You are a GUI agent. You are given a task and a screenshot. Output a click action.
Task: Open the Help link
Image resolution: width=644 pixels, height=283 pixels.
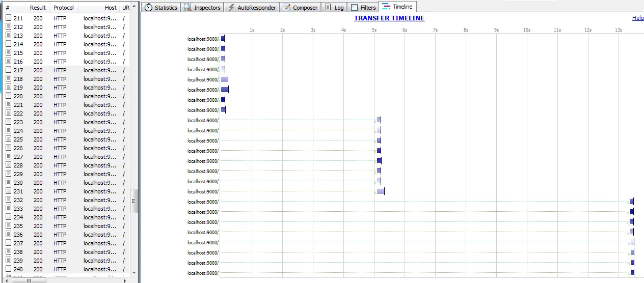(638, 18)
